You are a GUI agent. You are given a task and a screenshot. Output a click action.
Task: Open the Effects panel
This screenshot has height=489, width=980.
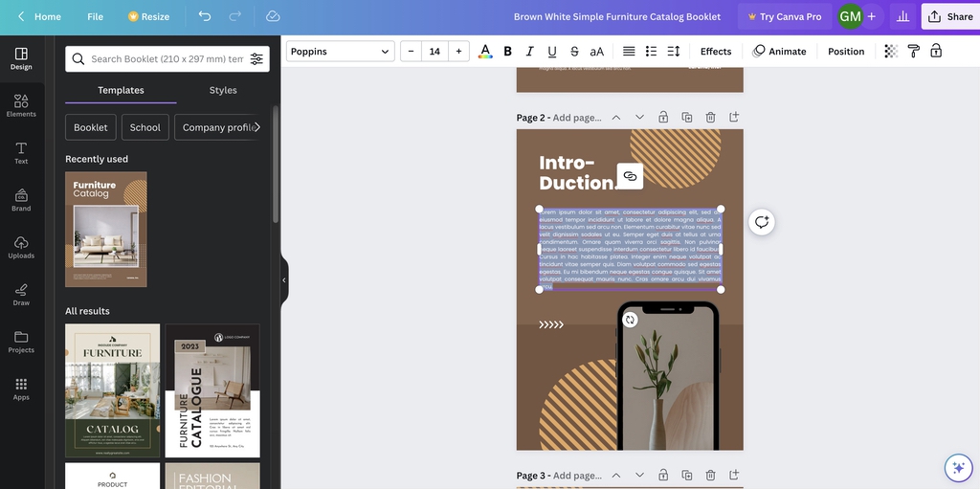click(716, 52)
